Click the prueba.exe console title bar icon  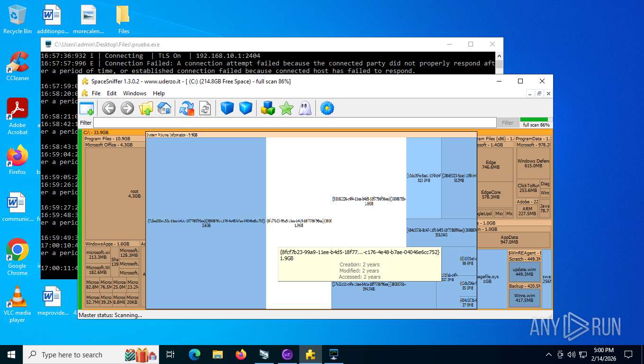pyautogui.click(x=48, y=44)
